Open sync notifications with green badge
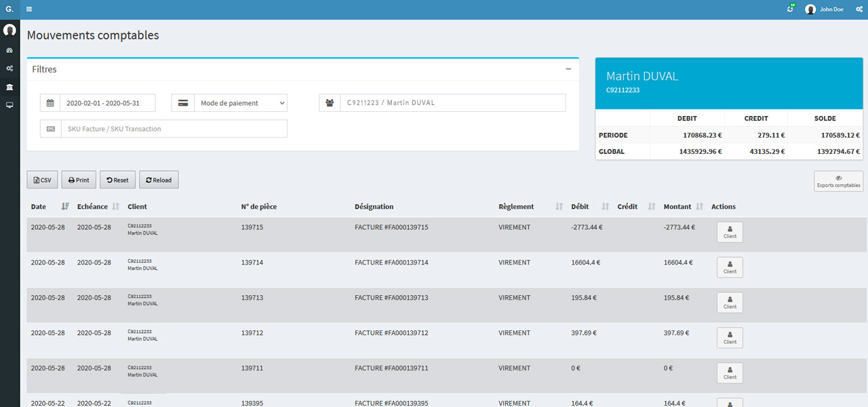 click(x=790, y=9)
